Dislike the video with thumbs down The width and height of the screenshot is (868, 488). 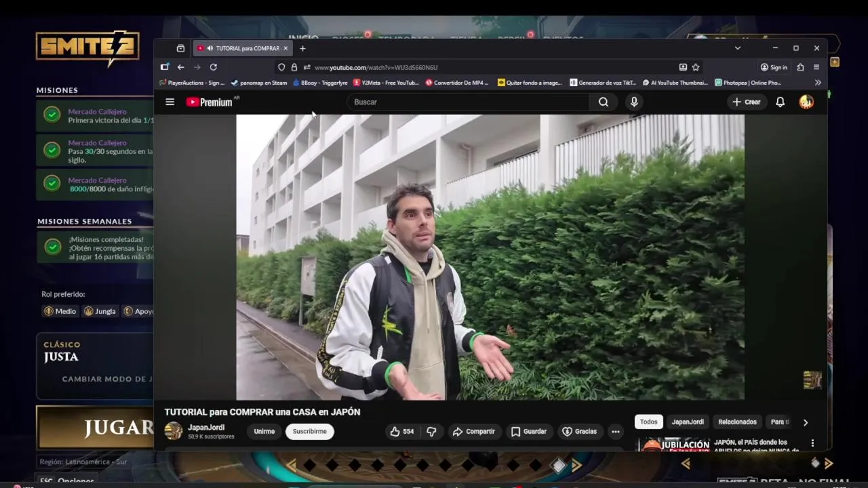(431, 431)
